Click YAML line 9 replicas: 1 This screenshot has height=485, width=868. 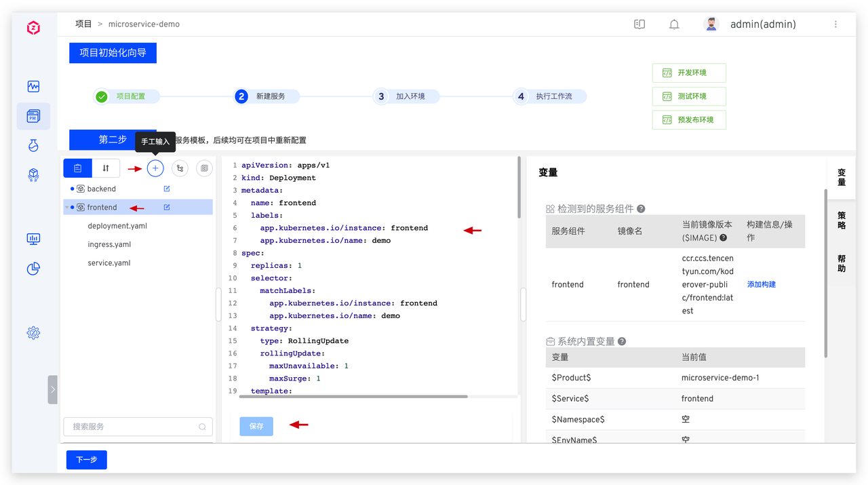[x=276, y=265]
